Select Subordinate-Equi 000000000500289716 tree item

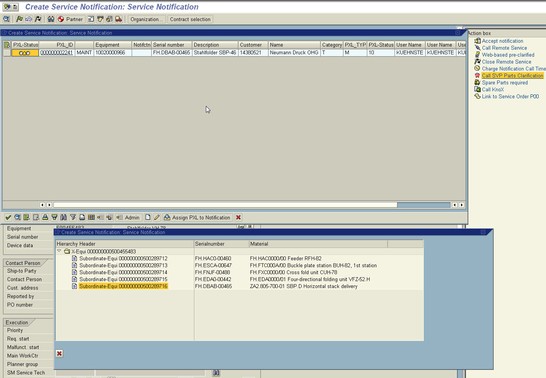pyautogui.click(x=123, y=286)
